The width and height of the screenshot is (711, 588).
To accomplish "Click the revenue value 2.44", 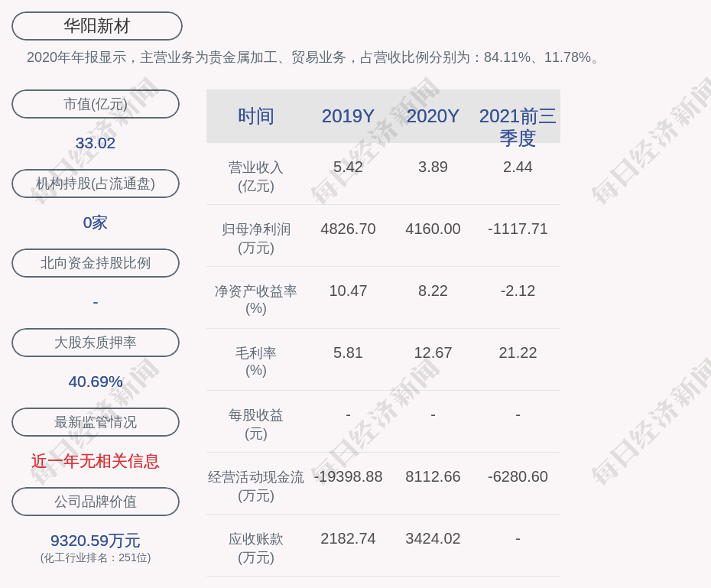I will [518, 167].
